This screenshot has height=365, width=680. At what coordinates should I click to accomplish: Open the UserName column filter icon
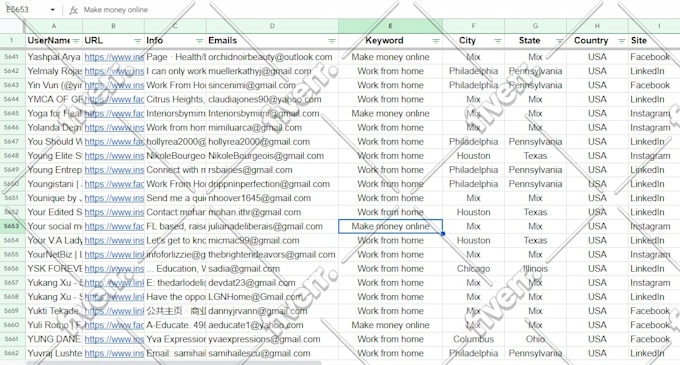(76, 41)
